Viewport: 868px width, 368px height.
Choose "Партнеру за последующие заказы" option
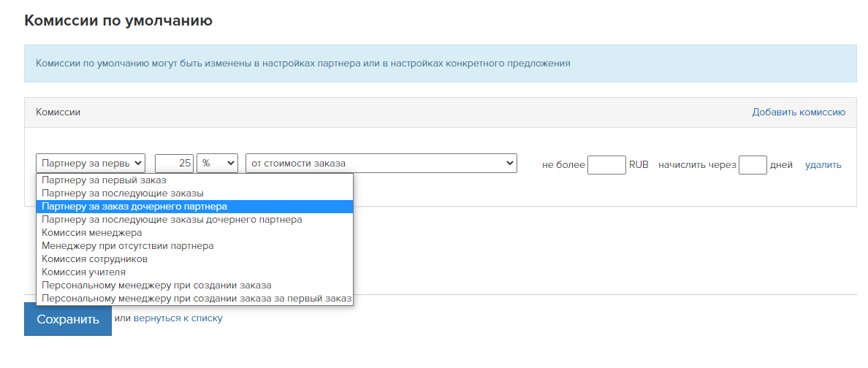click(194, 193)
